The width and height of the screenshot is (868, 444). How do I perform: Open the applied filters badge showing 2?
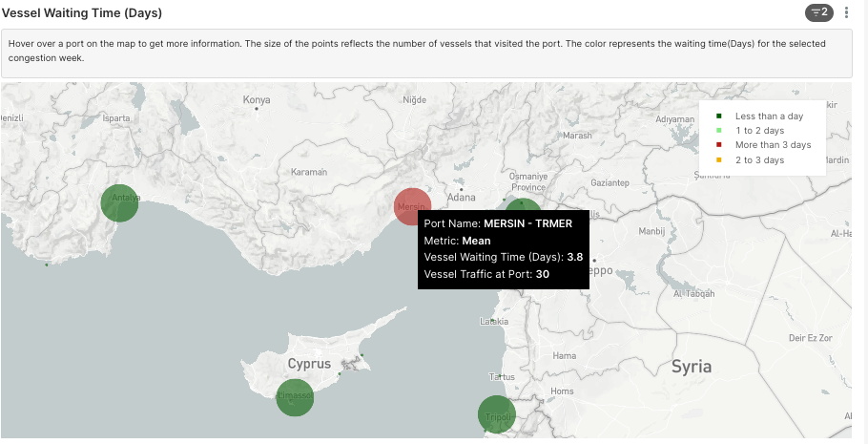(819, 12)
